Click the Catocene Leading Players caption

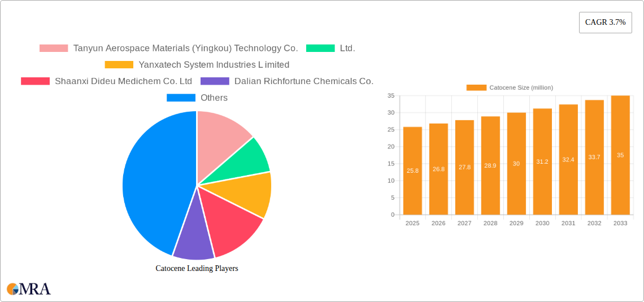[x=197, y=268]
